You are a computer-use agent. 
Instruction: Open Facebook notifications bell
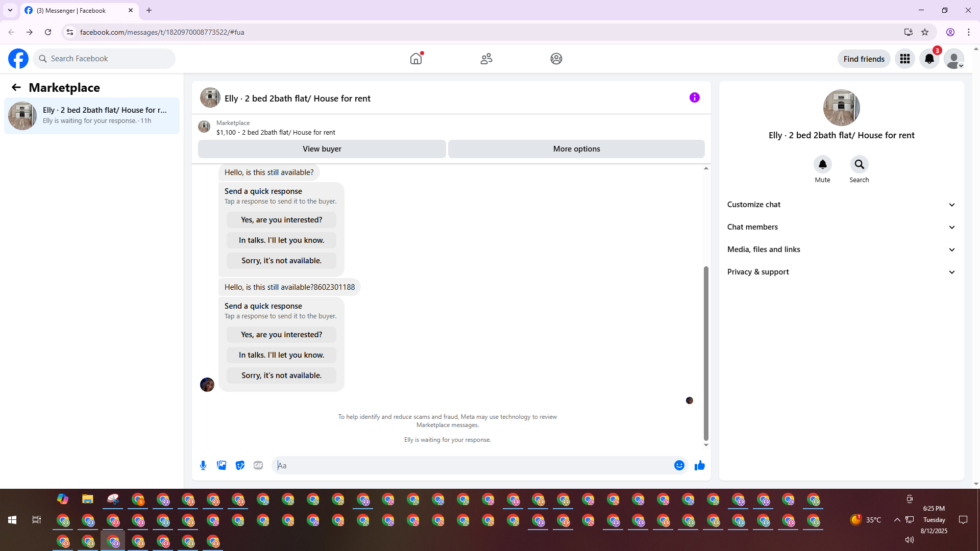[x=929, y=59]
